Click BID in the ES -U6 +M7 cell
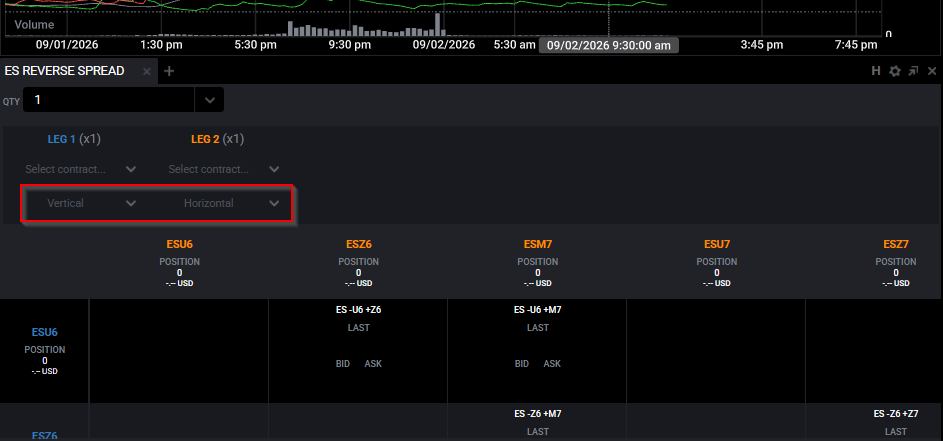943x441 pixels. point(522,364)
